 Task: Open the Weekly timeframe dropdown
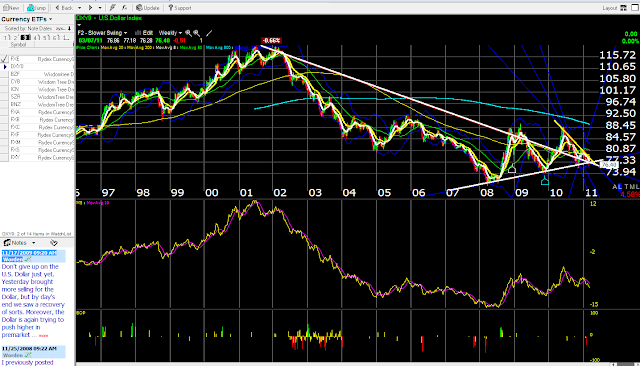(x=170, y=33)
